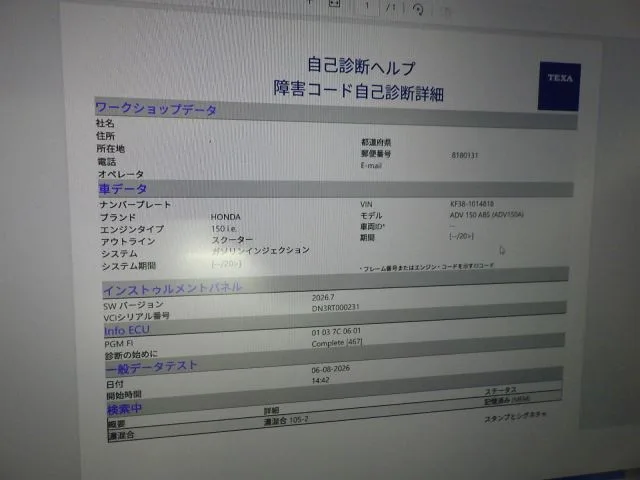Click the E-mail label
Image resolution: width=640 pixels, height=480 pixels.
(x=371, y=166)
